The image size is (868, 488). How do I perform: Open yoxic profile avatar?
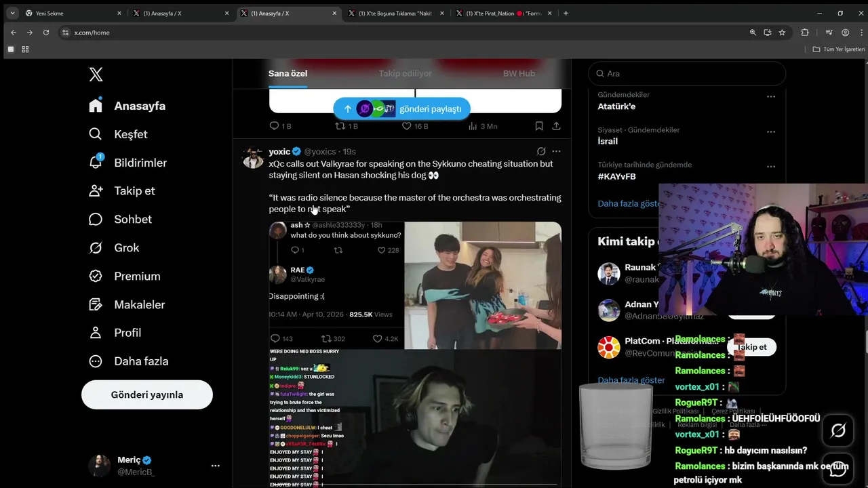(253, 157)
